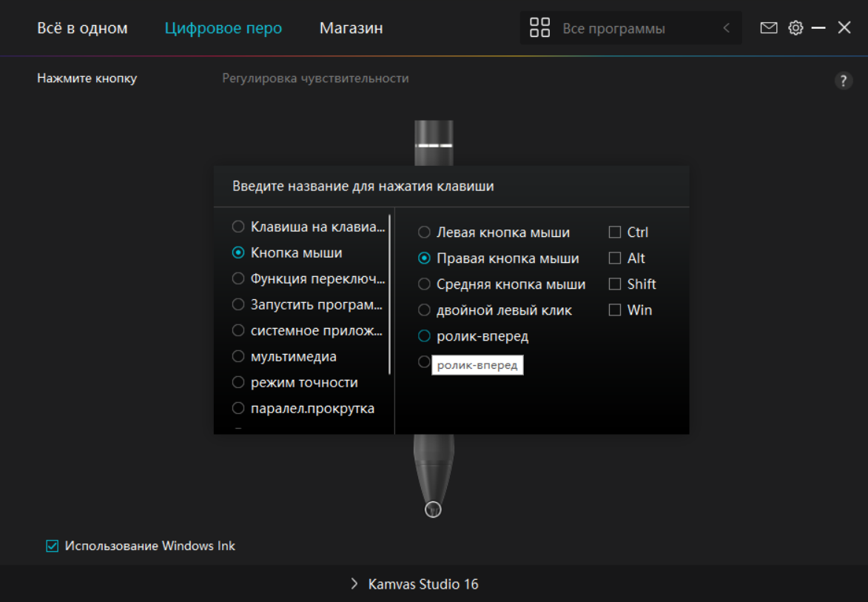Toggle the Использование Windows Ink checkbox

[x=53, y=546]
